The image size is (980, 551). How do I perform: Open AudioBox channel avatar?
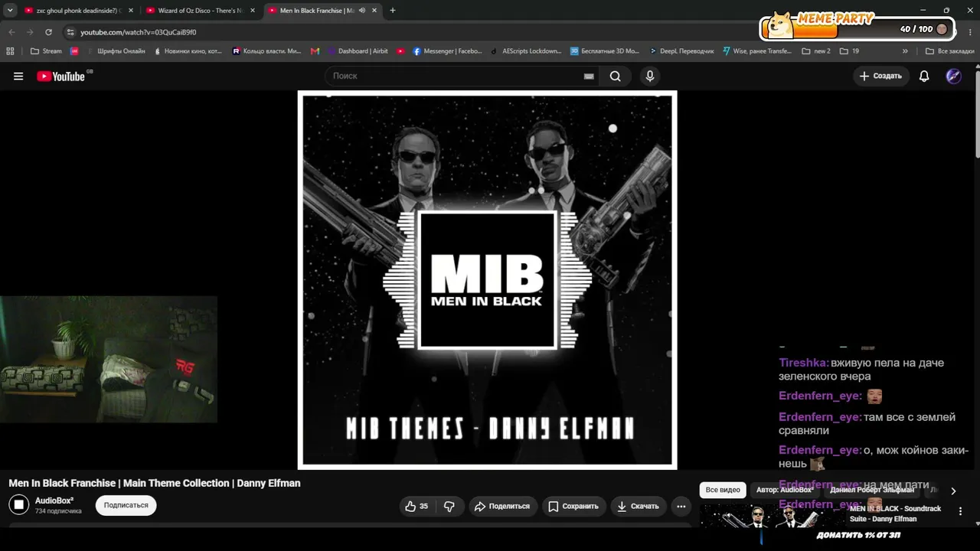19,505
